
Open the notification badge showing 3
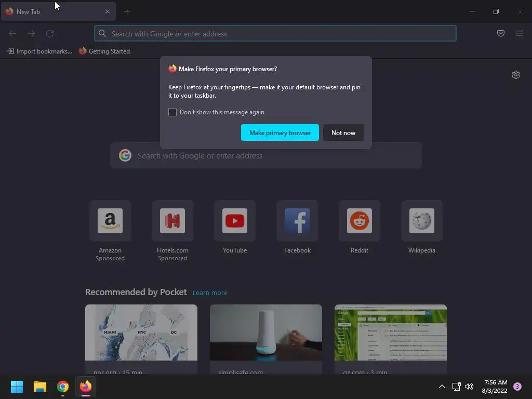[517, 387]
